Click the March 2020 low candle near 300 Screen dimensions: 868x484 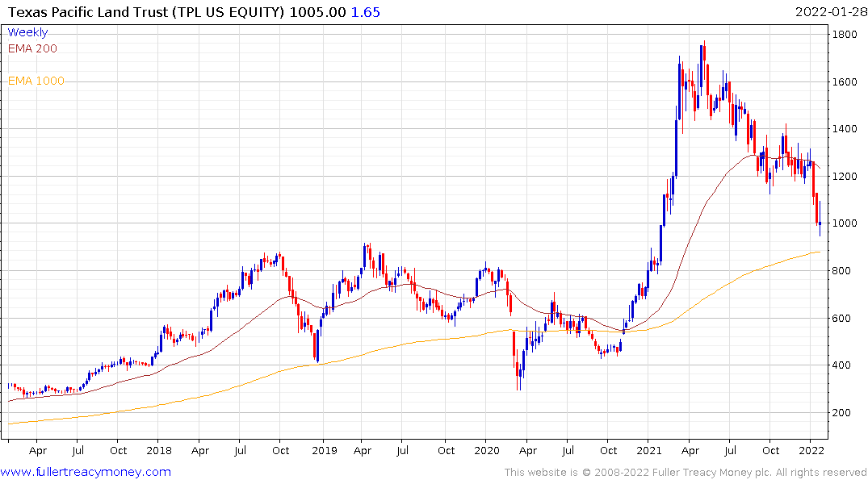(x=518, y=370)
